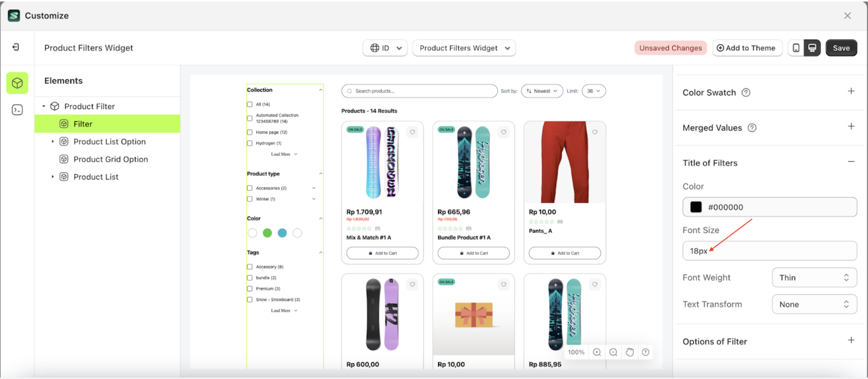Check the Accessories product type checkbox

tap(250, 188)
